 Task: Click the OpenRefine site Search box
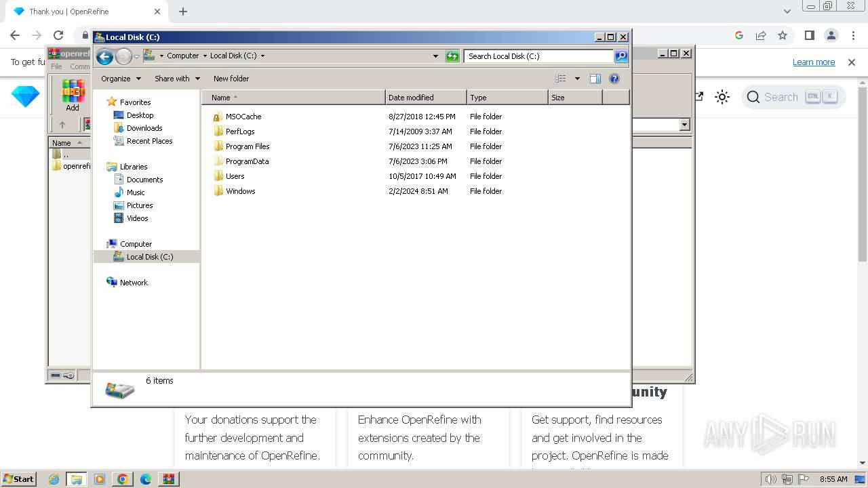pyautogui.click(x=793, y=97)
